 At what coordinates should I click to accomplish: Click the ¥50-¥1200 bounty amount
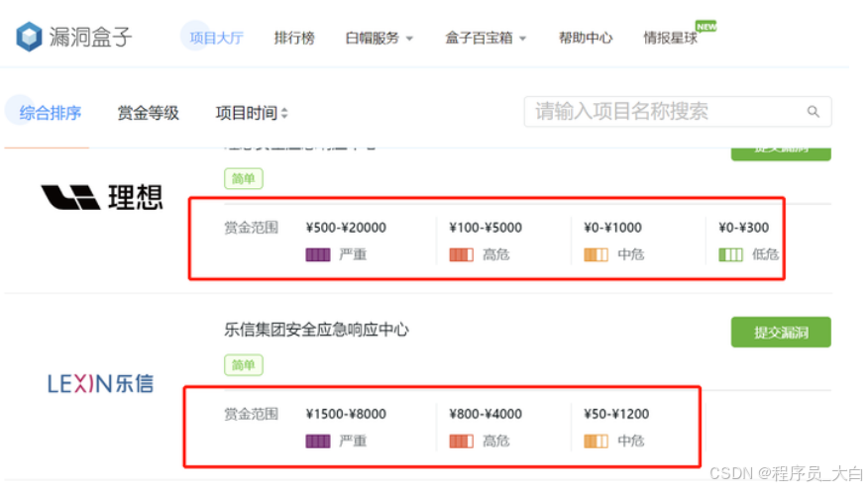click(x=616, y=414)
